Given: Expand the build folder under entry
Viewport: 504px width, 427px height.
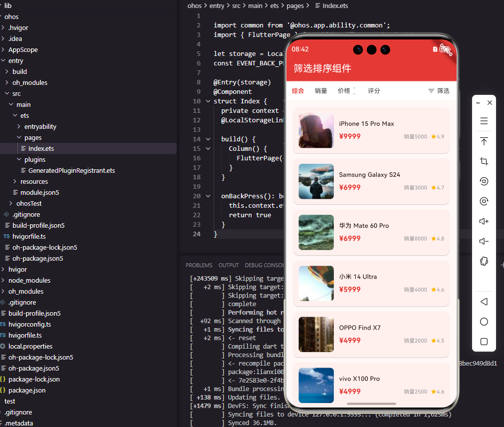Looking at the screenshot, I should [19, 71].
